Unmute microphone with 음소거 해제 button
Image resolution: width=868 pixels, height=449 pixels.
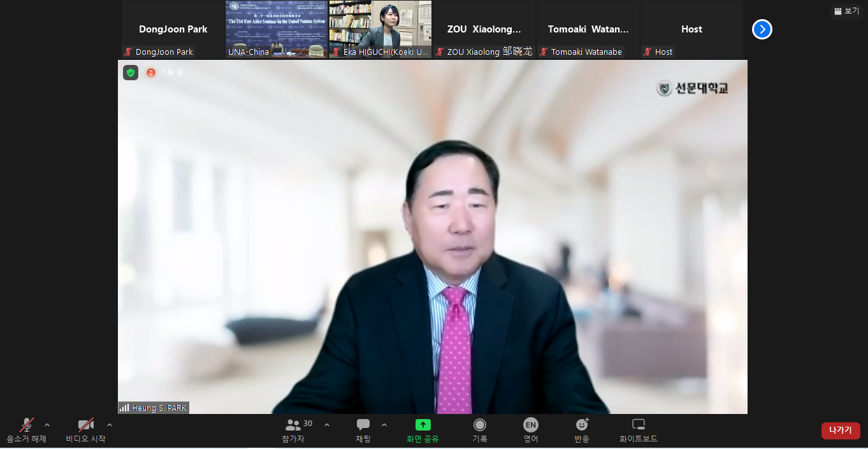coord(27,430)
